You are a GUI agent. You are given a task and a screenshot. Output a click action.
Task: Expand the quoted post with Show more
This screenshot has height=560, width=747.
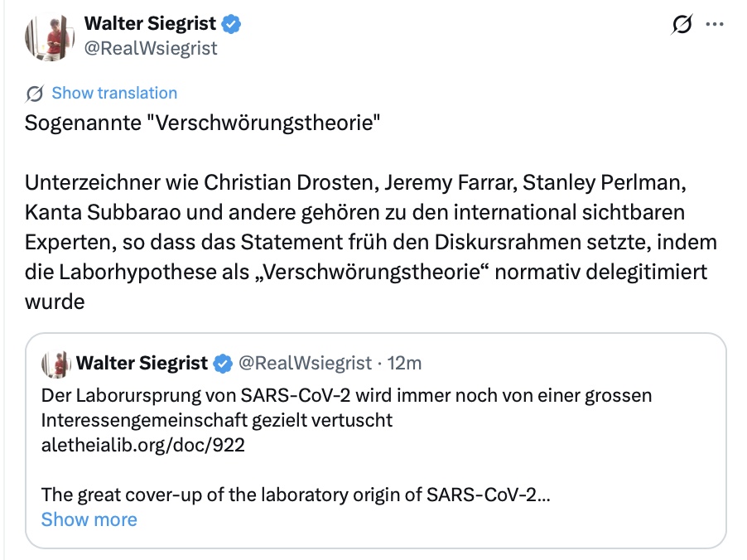pos(89,519)
